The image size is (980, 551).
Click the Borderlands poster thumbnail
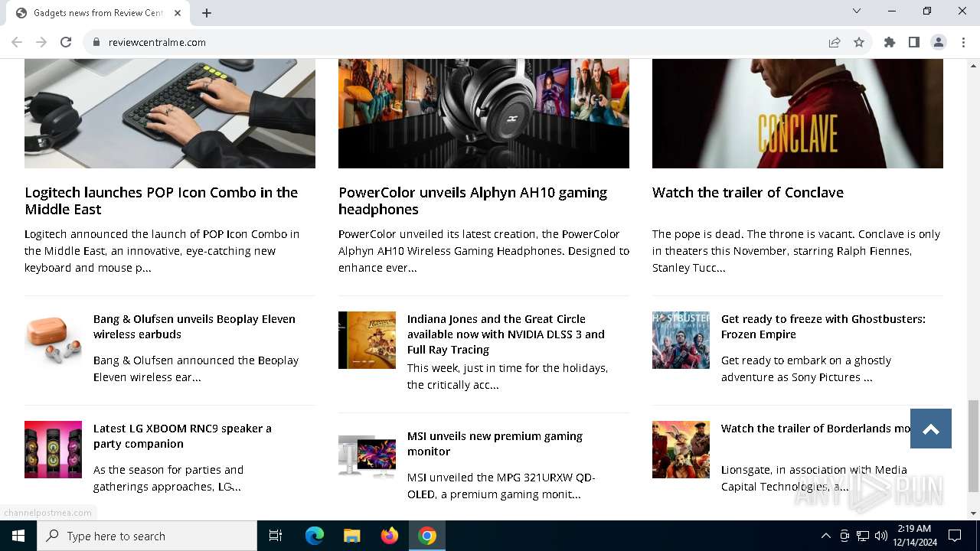pos(681,449)
